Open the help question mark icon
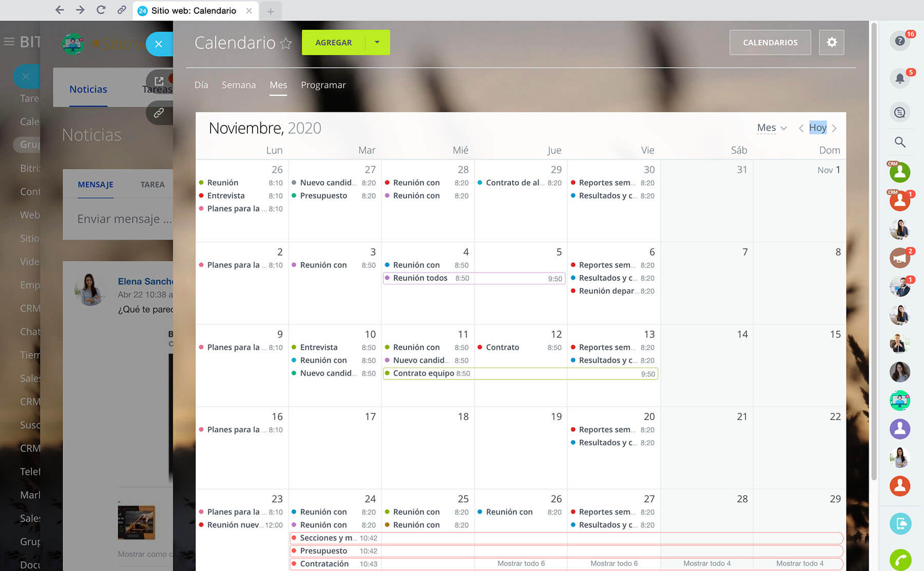The image size is (924, 571). 899,41
